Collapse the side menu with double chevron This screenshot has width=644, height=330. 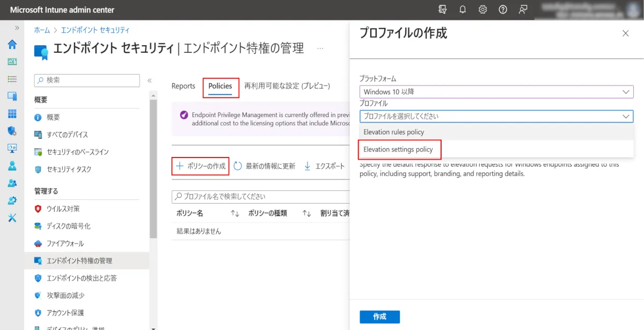[150, 81]
